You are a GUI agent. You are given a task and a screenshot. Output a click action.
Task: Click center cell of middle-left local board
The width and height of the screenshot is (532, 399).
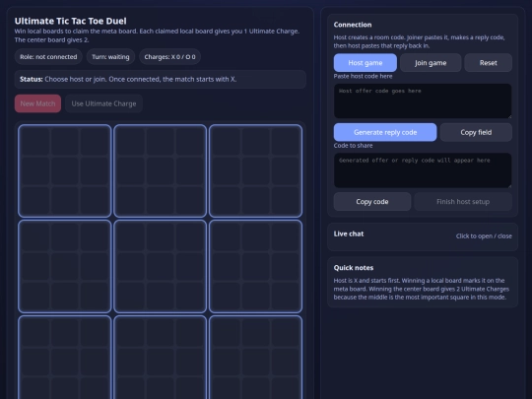64,266
